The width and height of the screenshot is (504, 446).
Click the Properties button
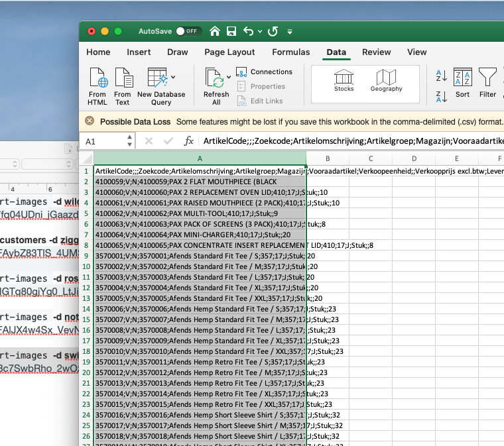click(x=261, y=86)
